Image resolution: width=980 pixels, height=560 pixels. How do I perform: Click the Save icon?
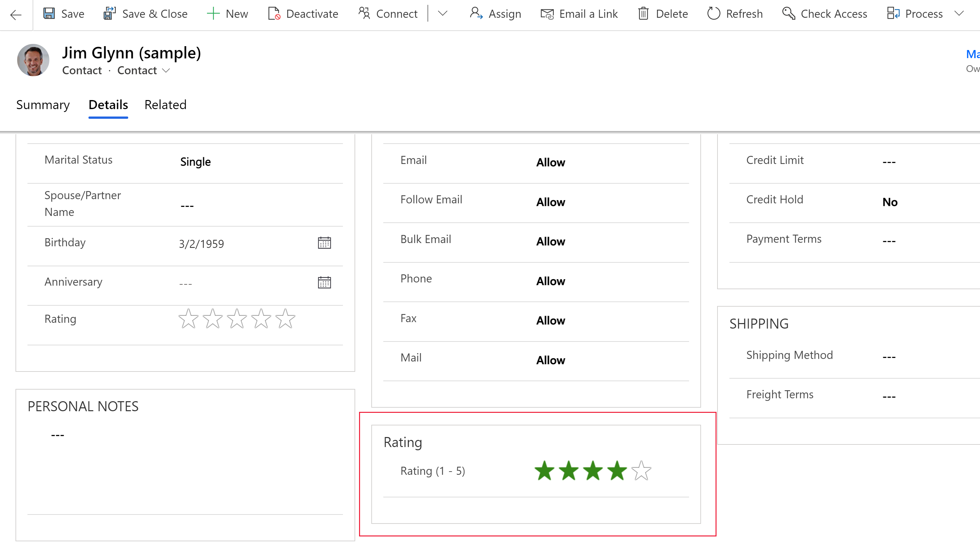pos(50,14)
